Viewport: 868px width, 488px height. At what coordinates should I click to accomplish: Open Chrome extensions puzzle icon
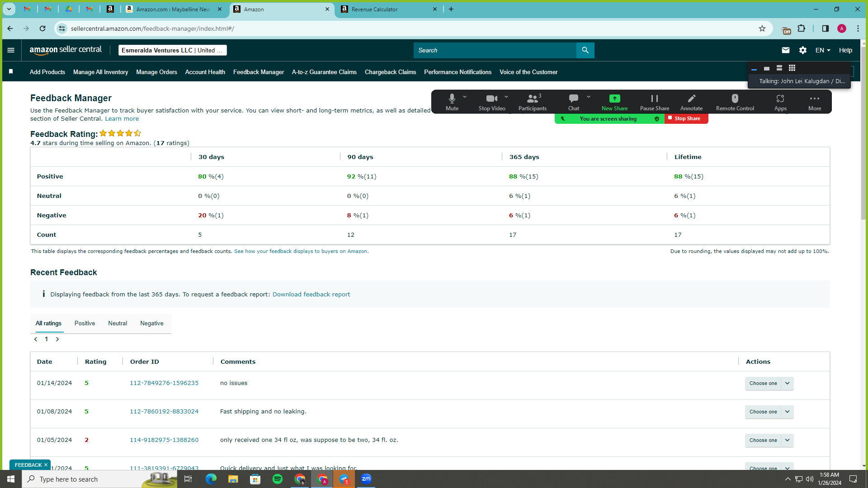pos(802,28)
